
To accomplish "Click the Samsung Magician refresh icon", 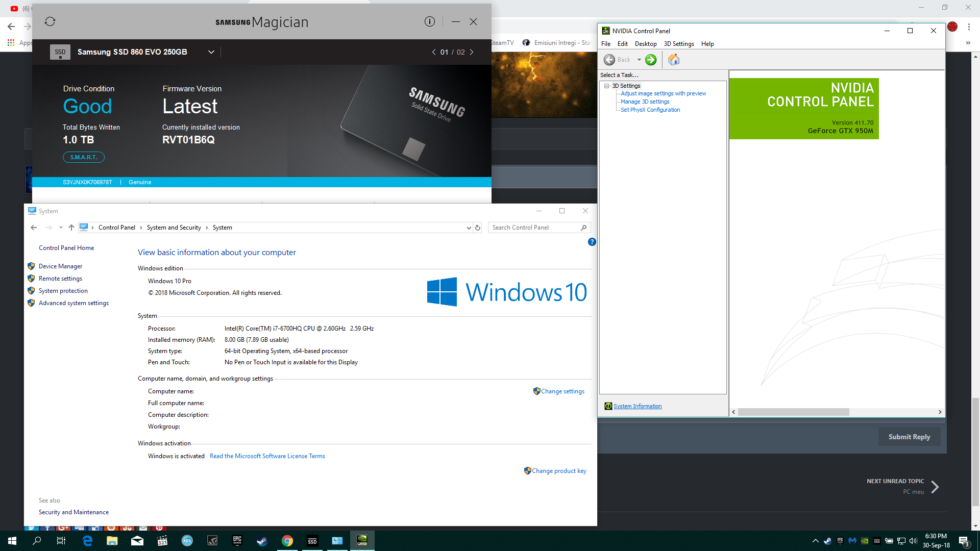I will pos(50,21).
